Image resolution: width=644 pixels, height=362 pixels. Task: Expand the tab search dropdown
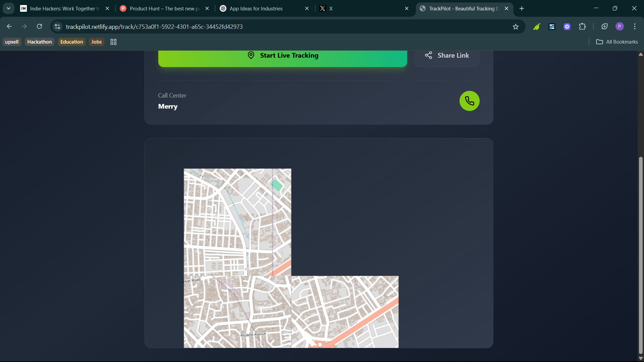click(x=8, y=8)
